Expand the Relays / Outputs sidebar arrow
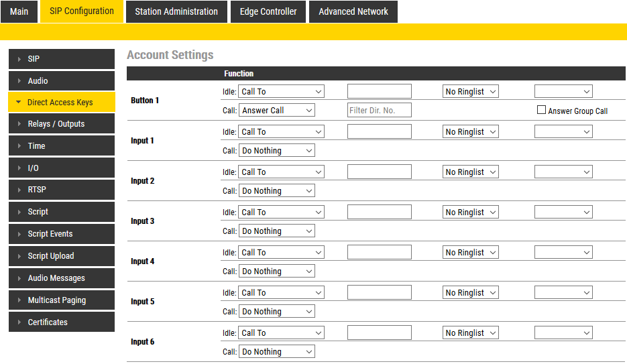This screenshot has height=364, width=627. click(19, 124)
